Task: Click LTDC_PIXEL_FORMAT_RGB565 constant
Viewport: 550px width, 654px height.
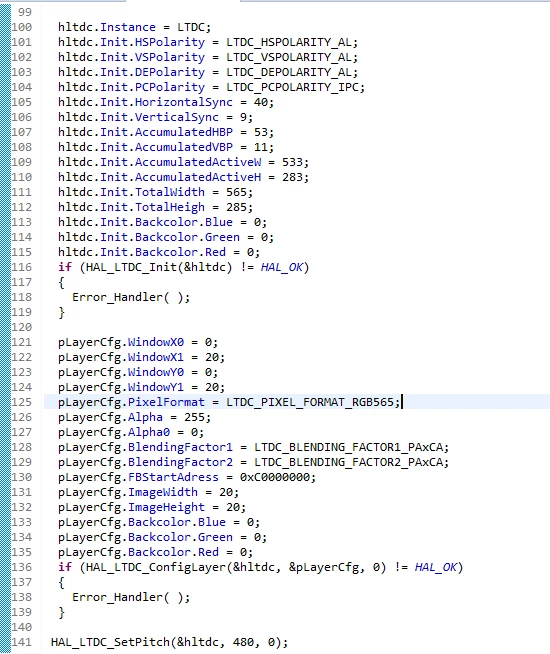Action: coord(309,402)
